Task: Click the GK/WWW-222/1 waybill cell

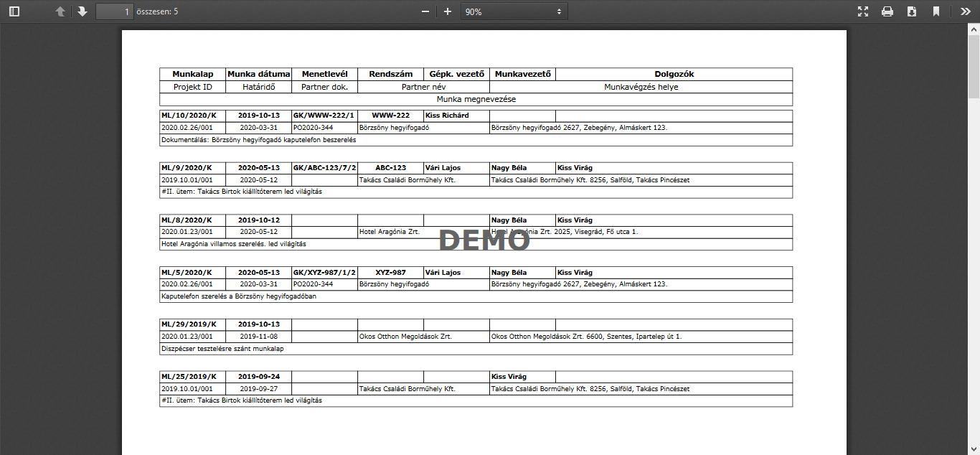Action: point(324,116)
